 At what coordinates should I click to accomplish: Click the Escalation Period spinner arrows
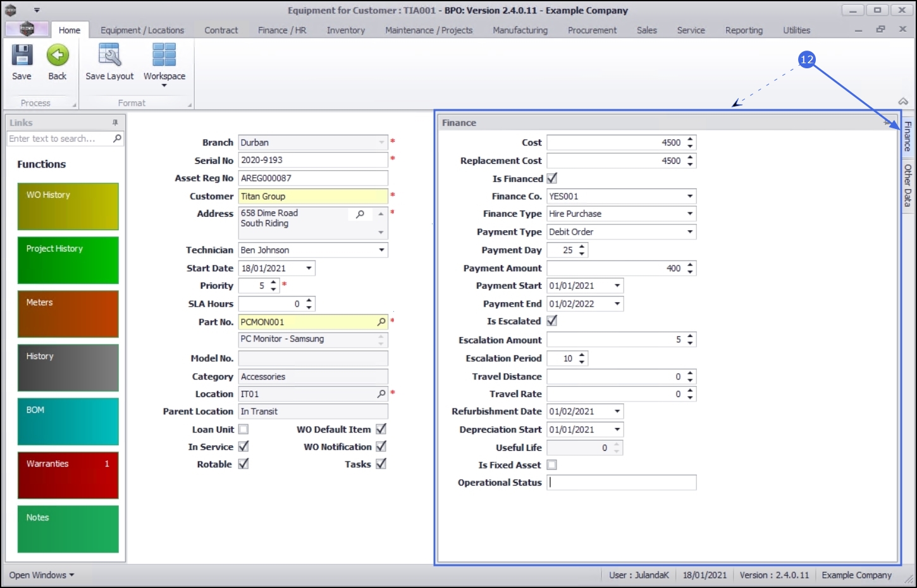[x=582, y=358]
